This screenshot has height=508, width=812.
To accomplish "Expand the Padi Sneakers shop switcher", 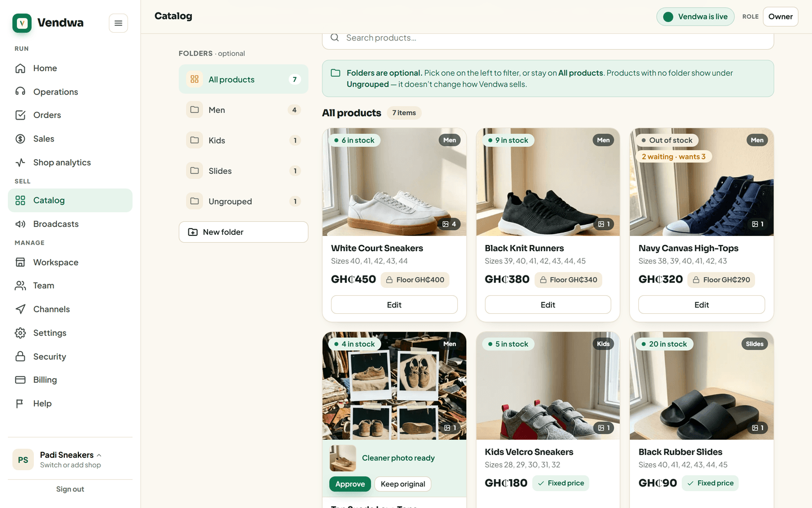I will tap(70, 459).
